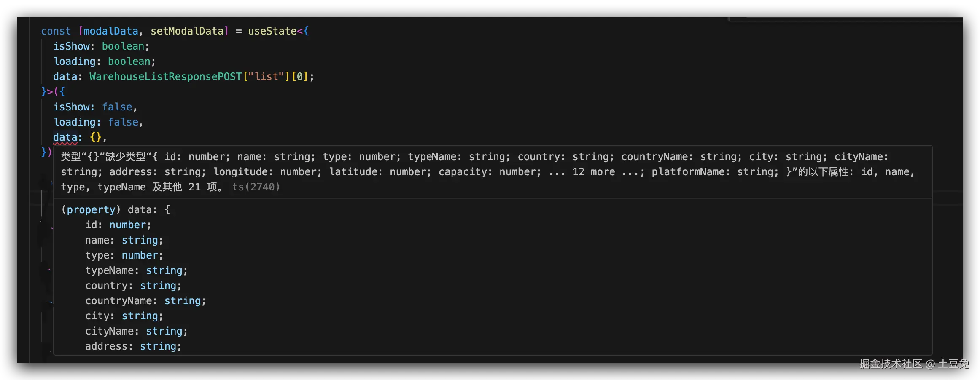
Task: Click the ts(2740) error code
Action: (x=256, y=187)
